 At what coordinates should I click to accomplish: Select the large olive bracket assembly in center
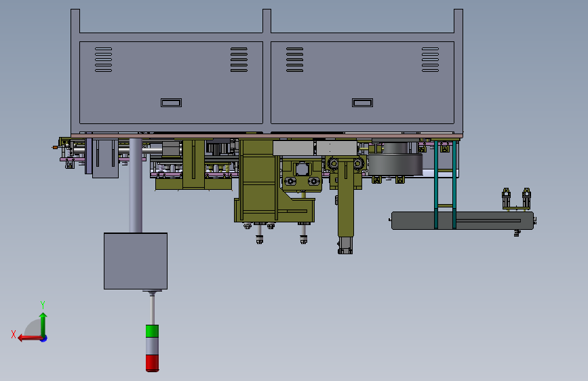275,181
